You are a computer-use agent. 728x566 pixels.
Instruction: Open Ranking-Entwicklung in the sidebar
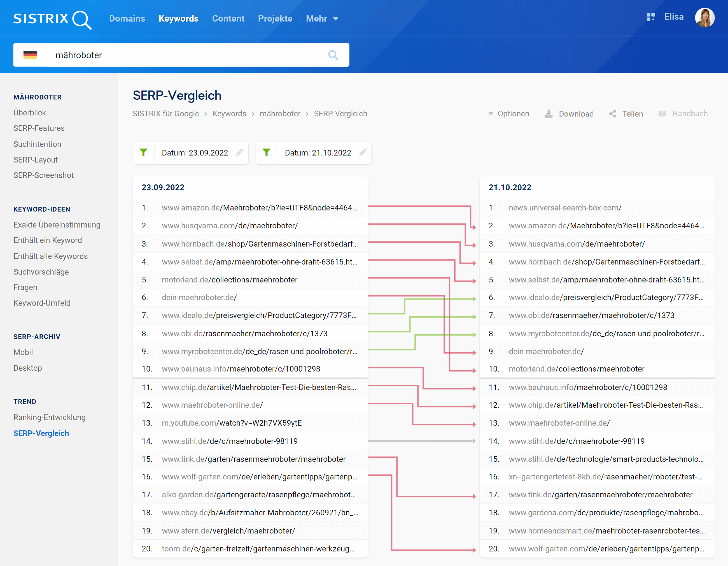pyautogui.click(x=49, y=417)
